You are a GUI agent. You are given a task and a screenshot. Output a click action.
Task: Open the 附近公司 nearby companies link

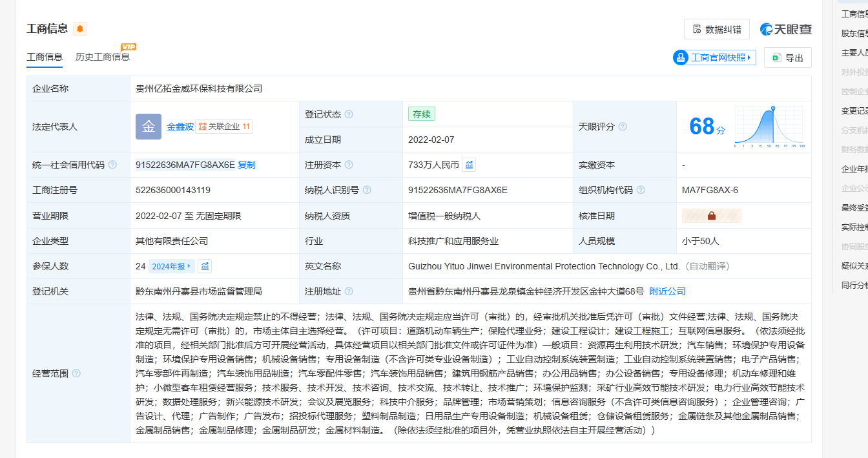coord(667,291)
